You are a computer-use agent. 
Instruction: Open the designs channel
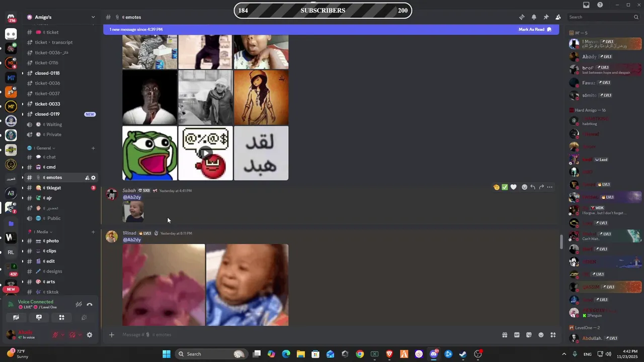tap(61, 271)
